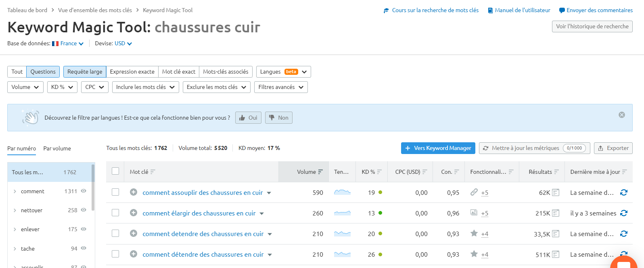Open 'Voir l'historique de recherche'

point(592,26)
